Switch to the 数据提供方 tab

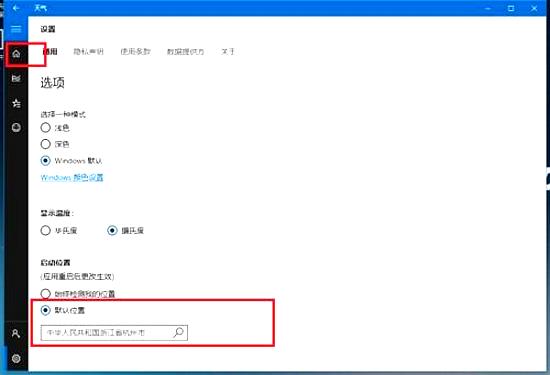point(186,52)
